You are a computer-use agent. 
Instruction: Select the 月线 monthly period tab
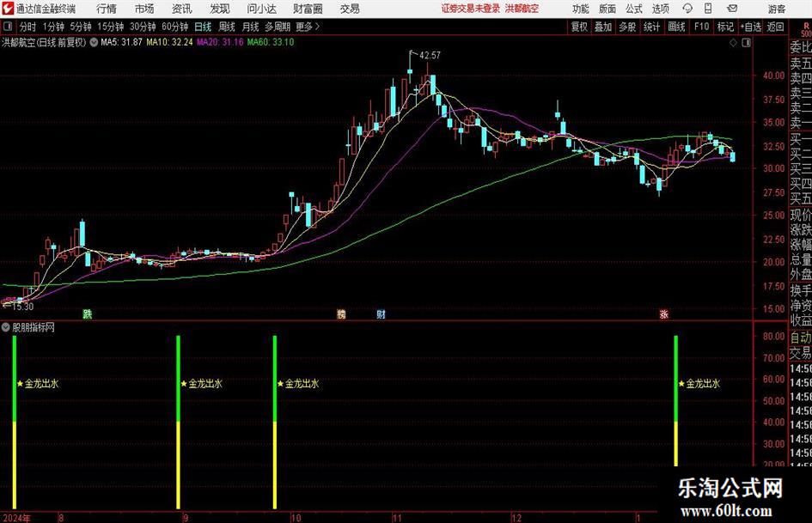pyautogui.click(x=250, y=27)
